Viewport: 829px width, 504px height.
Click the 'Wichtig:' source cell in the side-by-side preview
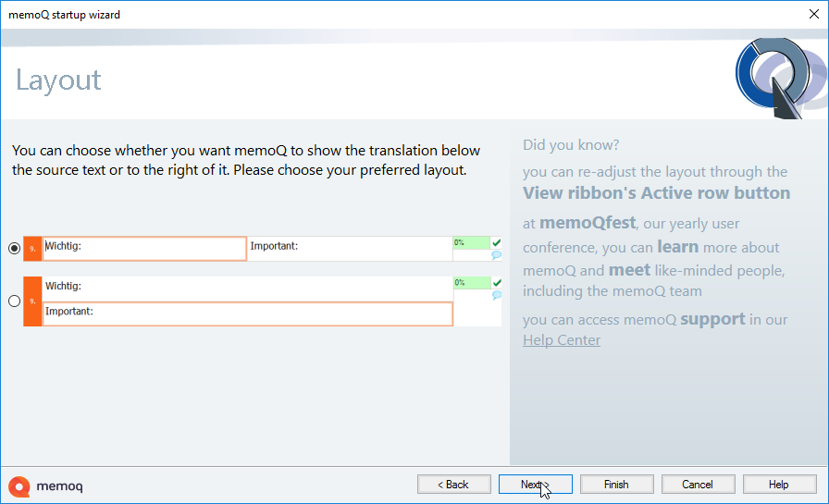144,249
